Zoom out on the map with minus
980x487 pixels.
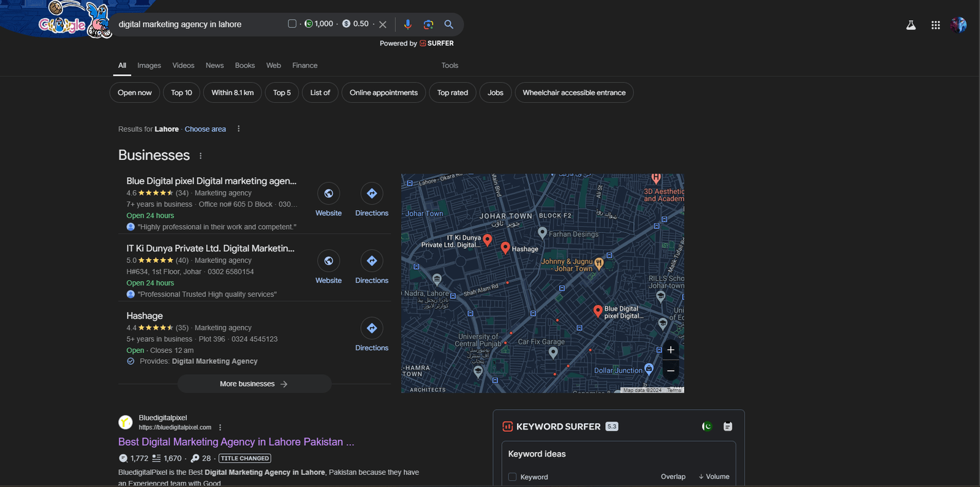671,371
